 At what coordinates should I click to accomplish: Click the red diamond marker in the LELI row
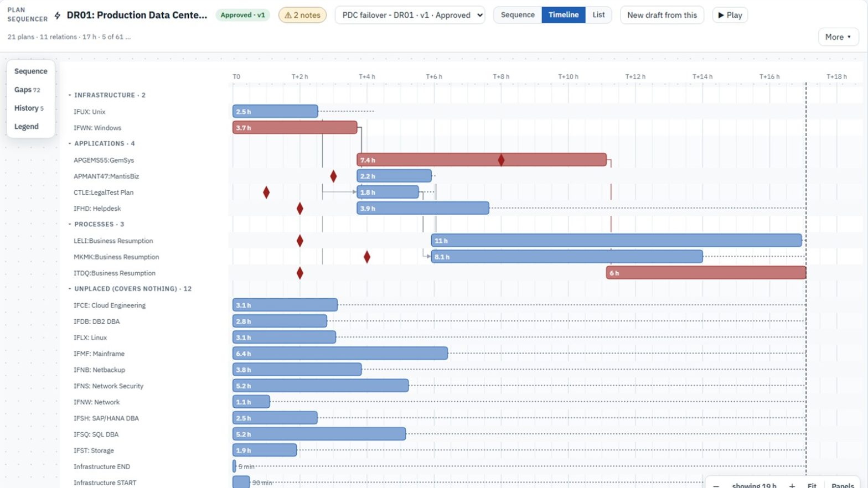coord(300,241)
